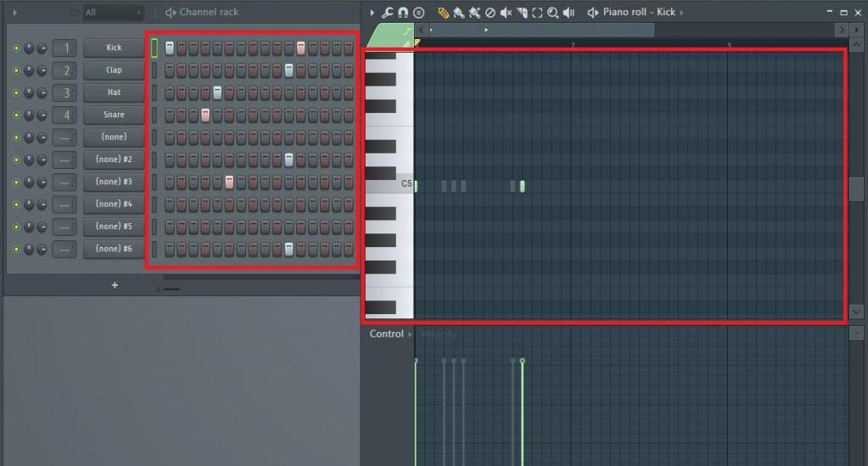Image resolution: width=868 pixels, height=466 pixels.
Task: Open the Channel rack menu arrow
Action: tap(15, 12)
